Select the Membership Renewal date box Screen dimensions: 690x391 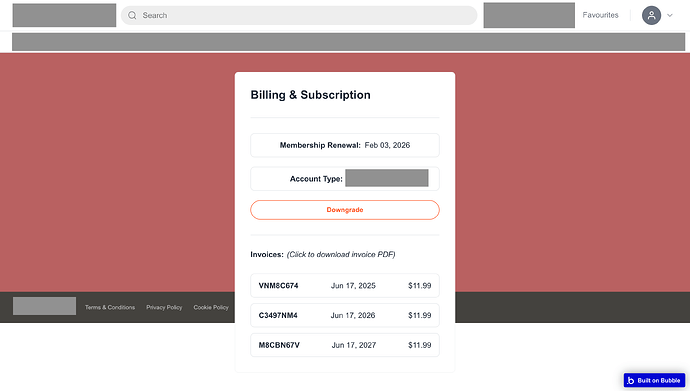tap(345, 145)
